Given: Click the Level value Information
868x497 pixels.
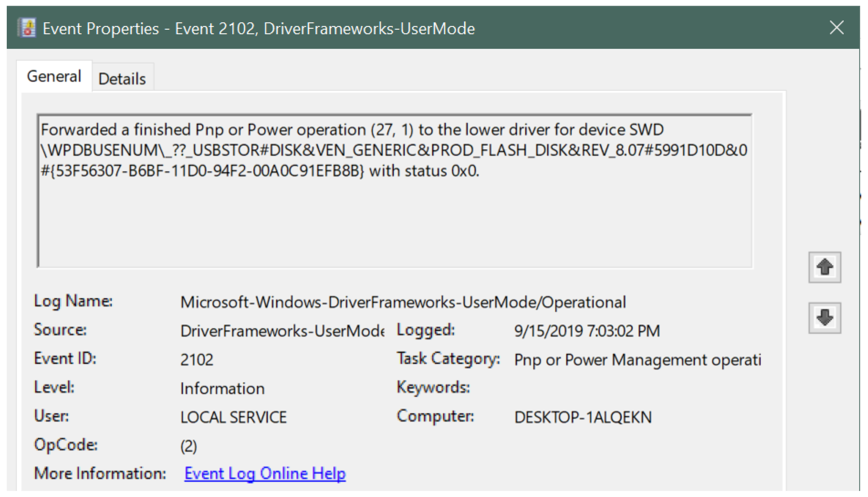Looking at the screenshot, I should coord(222,389).
